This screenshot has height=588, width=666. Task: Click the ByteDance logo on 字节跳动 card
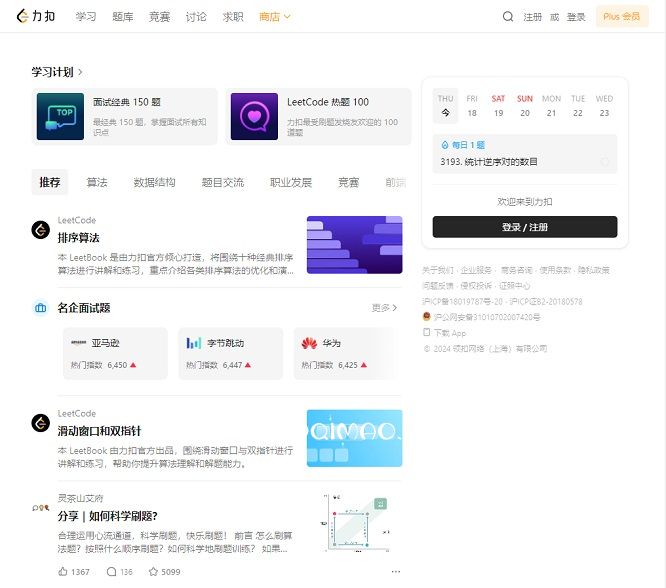coord(194,343)
